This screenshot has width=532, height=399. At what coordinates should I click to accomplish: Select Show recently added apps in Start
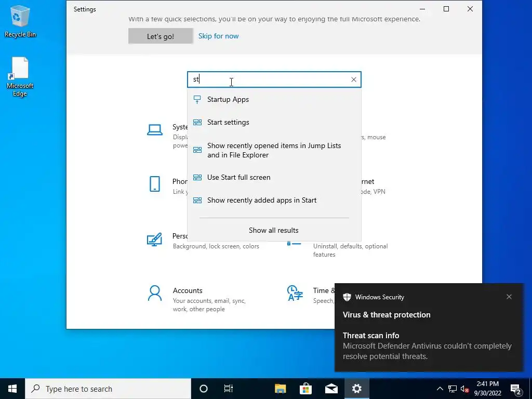[x=274, y=200]
